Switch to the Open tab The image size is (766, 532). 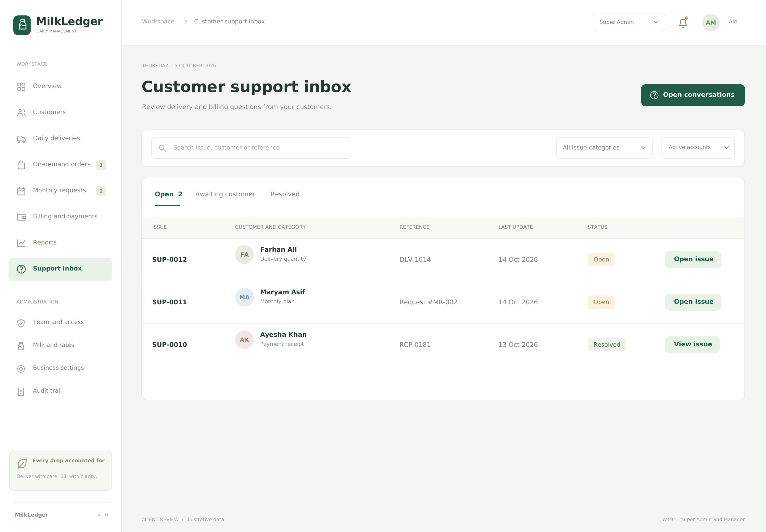[x=168, y=194]
